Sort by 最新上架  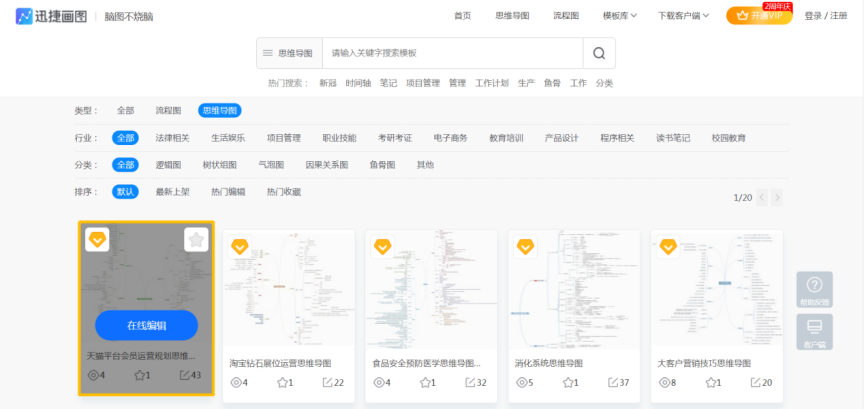point(171,191)
